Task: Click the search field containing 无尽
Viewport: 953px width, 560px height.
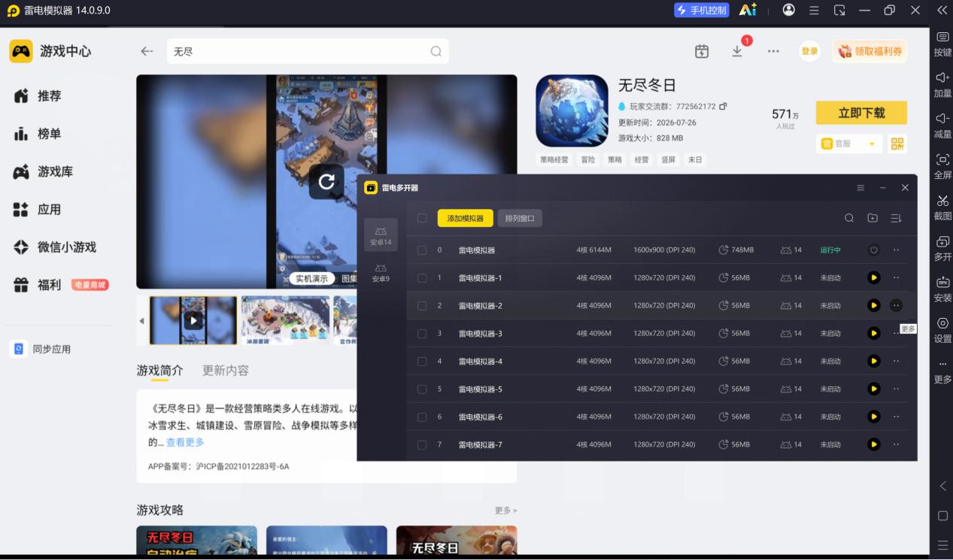Action: (x=308, y=51)
